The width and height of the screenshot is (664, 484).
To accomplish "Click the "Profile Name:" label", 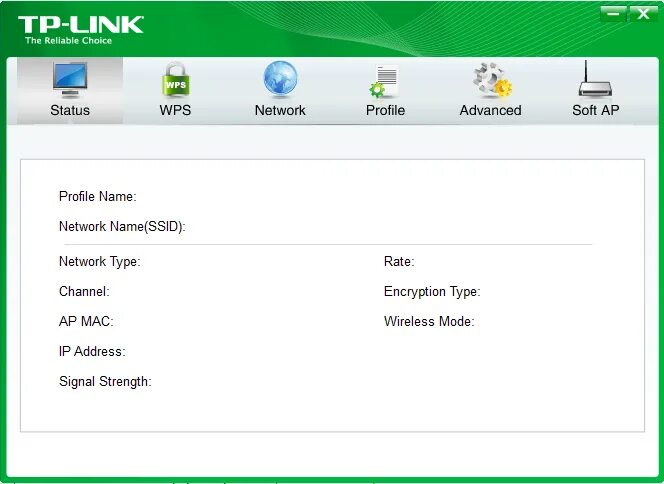I will point(97,196).
